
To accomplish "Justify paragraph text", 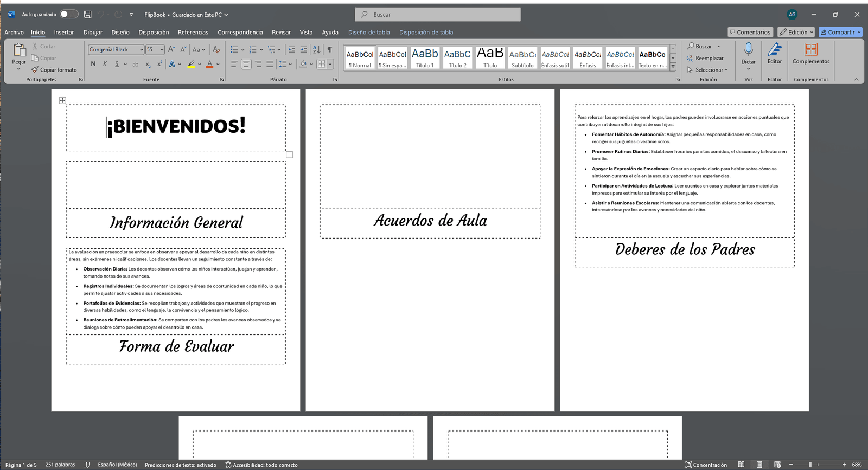I will [x=270, y=64].
